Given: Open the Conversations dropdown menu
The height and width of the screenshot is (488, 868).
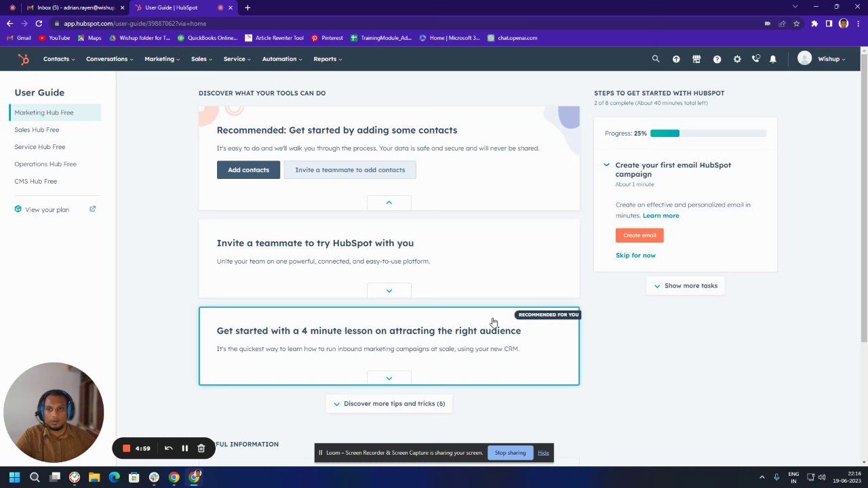Looking at the screenshot, I should [x=109, y=59].
